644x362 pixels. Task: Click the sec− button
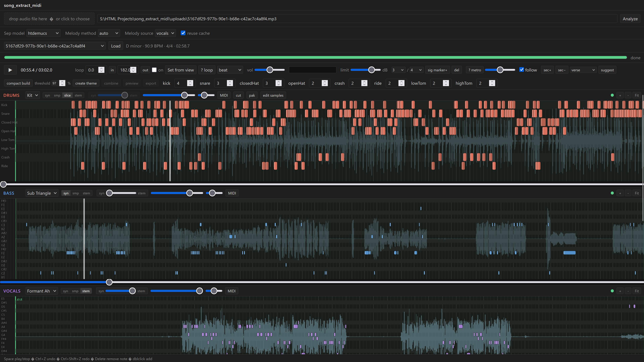point(561,70)
